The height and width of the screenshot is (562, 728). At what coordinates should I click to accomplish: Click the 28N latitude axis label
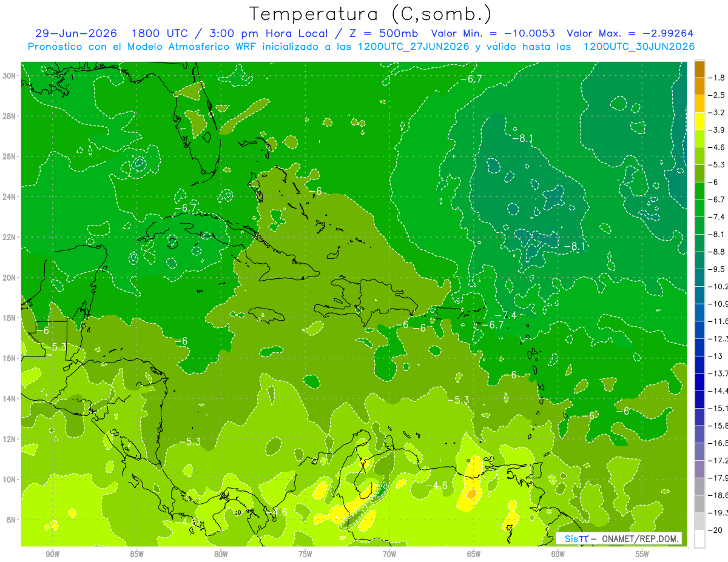click(10, 116)
